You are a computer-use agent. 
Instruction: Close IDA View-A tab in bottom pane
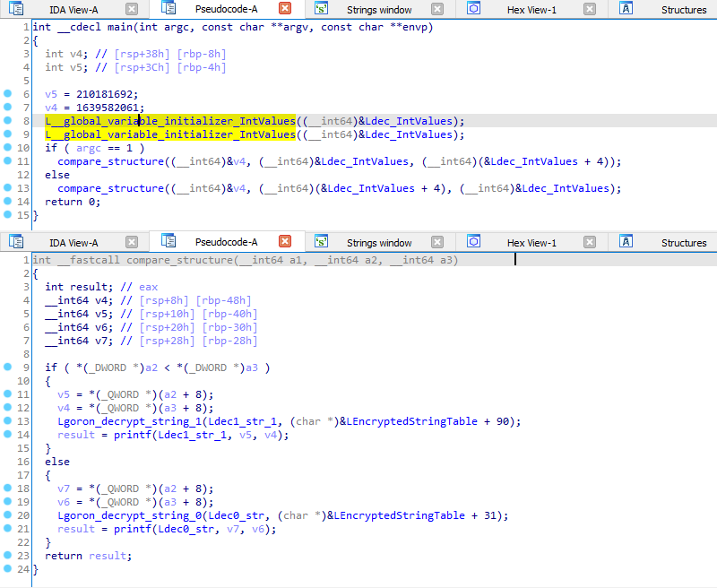point(132,241)
